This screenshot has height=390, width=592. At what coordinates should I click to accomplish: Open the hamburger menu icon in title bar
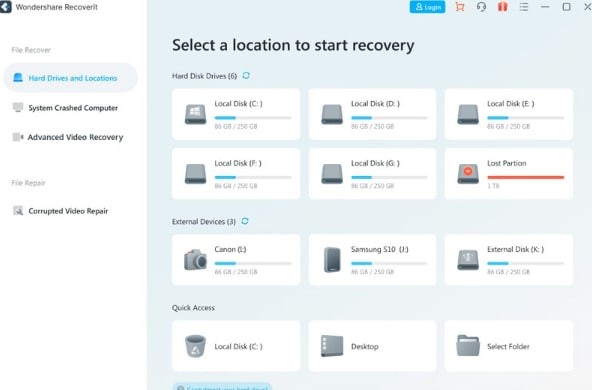(524, 7)
